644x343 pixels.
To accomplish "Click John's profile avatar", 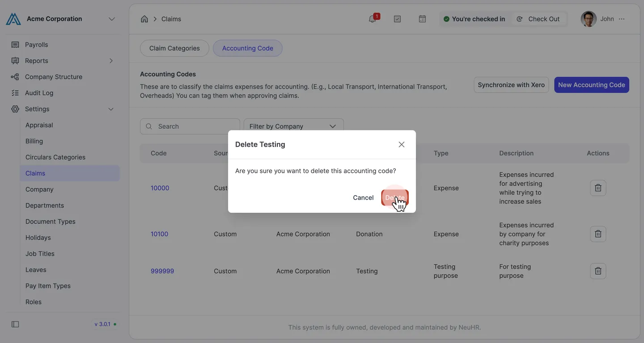I will pos(589,19).
